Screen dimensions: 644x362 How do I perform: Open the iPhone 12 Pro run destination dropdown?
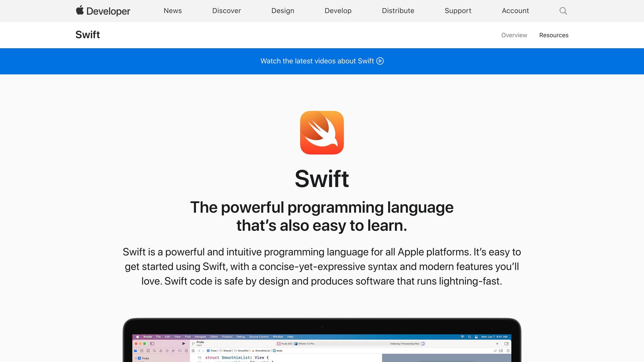(306, 343)
